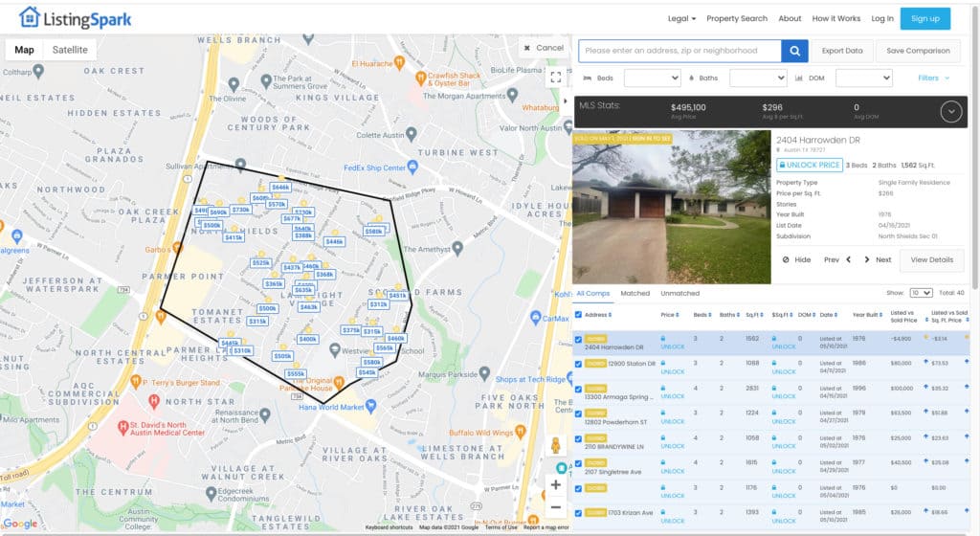980x536 pixels.
Task: Click the address search input field
Action: click(679, 51)
